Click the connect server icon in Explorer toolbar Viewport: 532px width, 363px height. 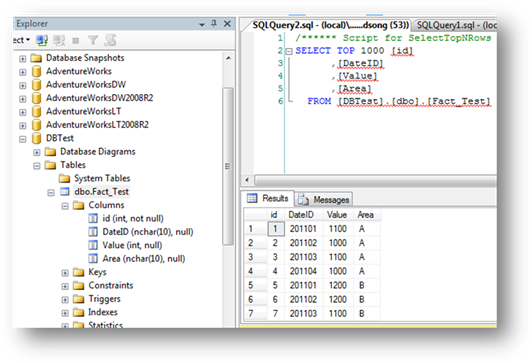point(42,40)
